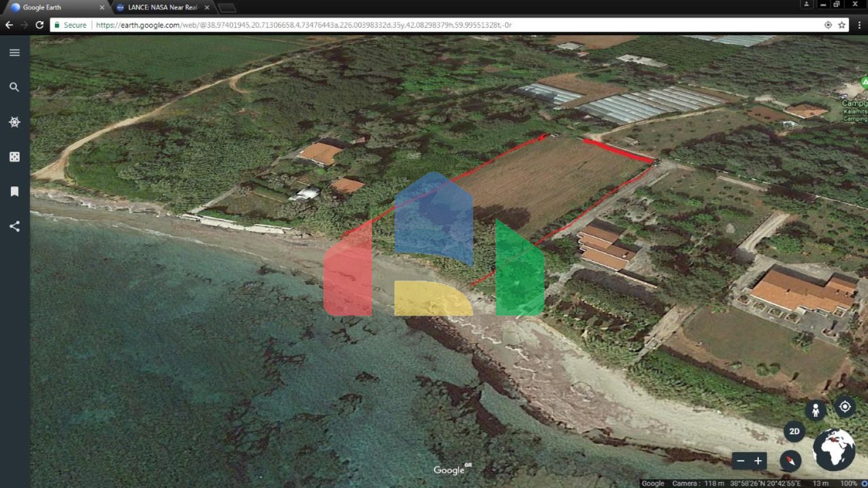
Task: Reload the page
Action: pyautogui.click(x=40, y=25)
